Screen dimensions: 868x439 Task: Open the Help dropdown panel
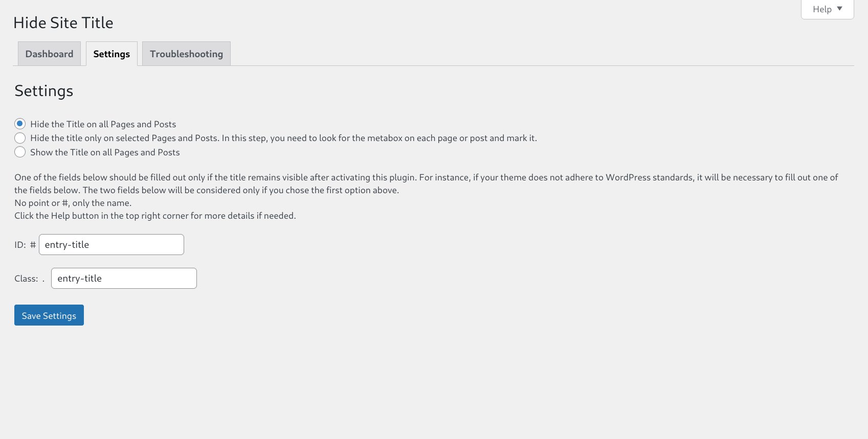click(x=827, y=9)
